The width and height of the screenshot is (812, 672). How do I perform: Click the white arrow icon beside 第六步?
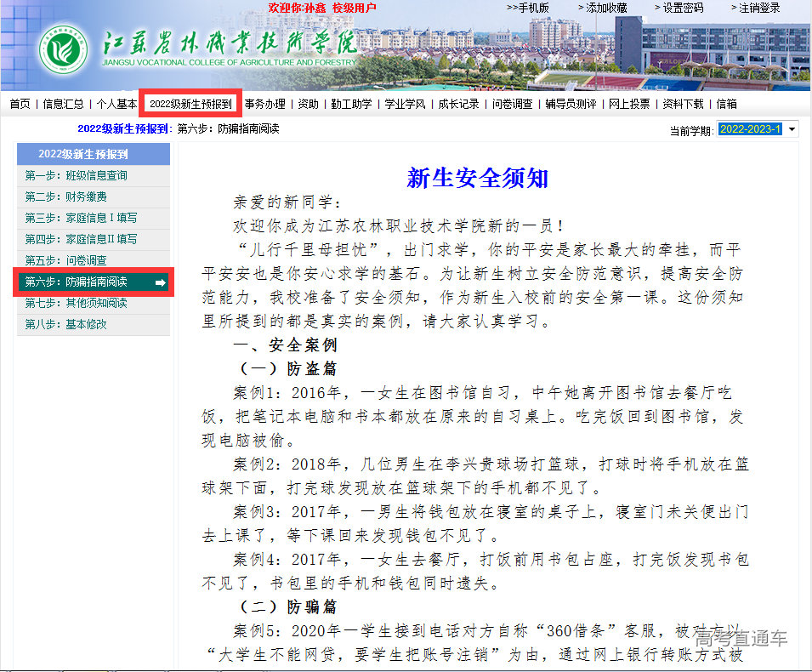tap(161, 282)
